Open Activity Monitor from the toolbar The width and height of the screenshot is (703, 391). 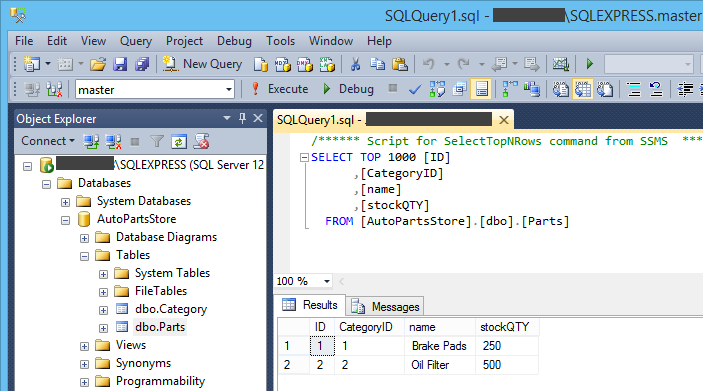coord(560,64)
